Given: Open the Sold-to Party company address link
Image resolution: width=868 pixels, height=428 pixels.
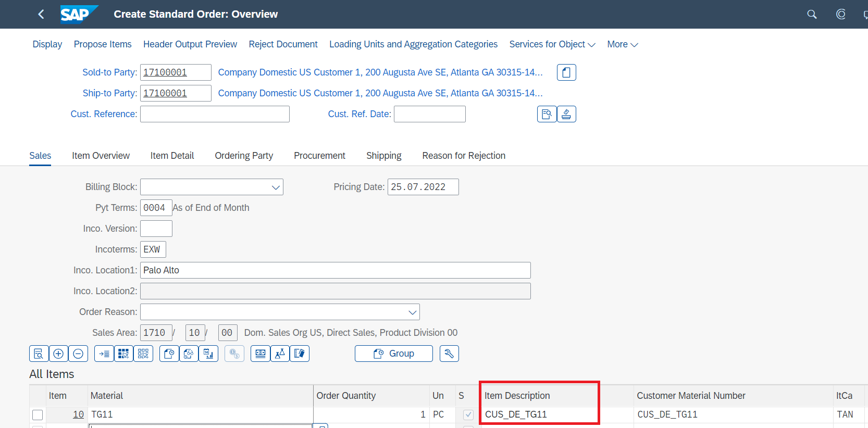Looking at the screenshot, I should pos(380,72).
